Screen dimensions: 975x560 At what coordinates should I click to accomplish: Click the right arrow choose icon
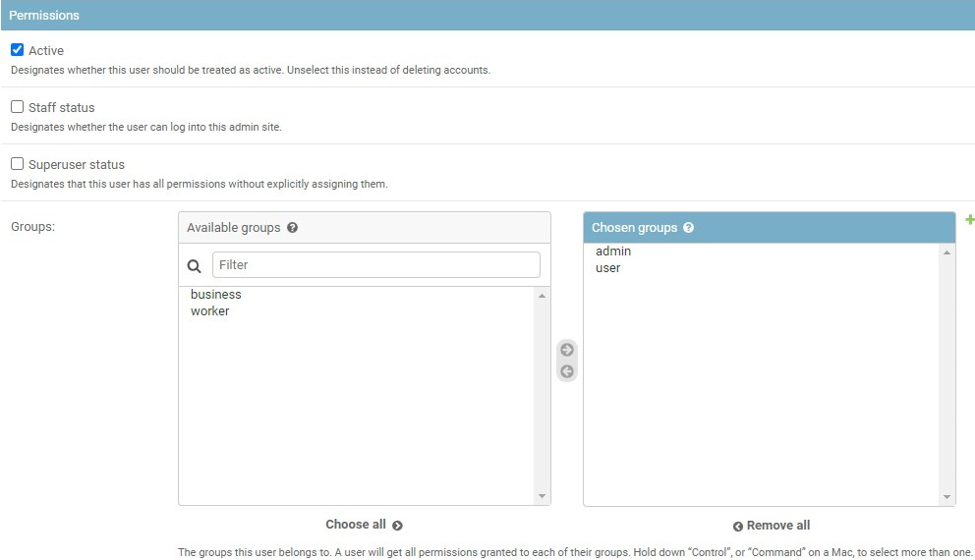click(x=567, y=351)
